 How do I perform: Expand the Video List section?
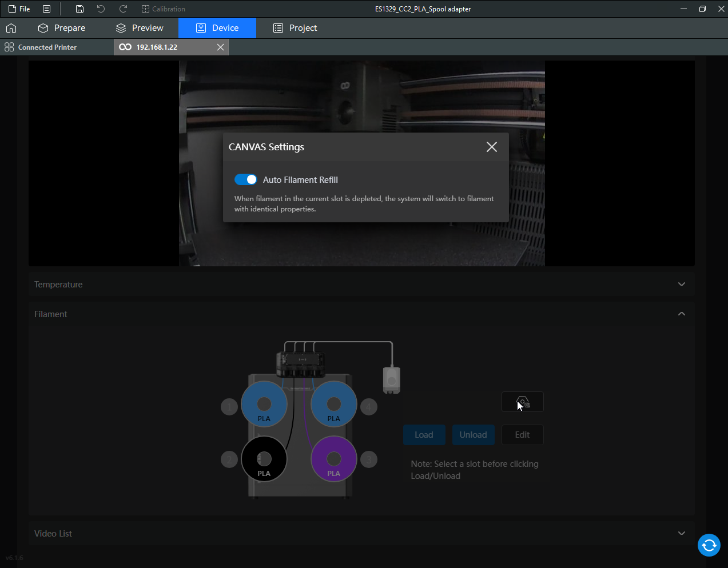pyautogui.click(x=681, y=534)
